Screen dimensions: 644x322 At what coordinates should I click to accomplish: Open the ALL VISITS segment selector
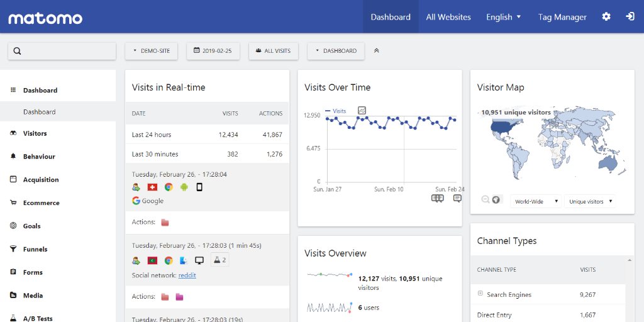click(274, 51)
